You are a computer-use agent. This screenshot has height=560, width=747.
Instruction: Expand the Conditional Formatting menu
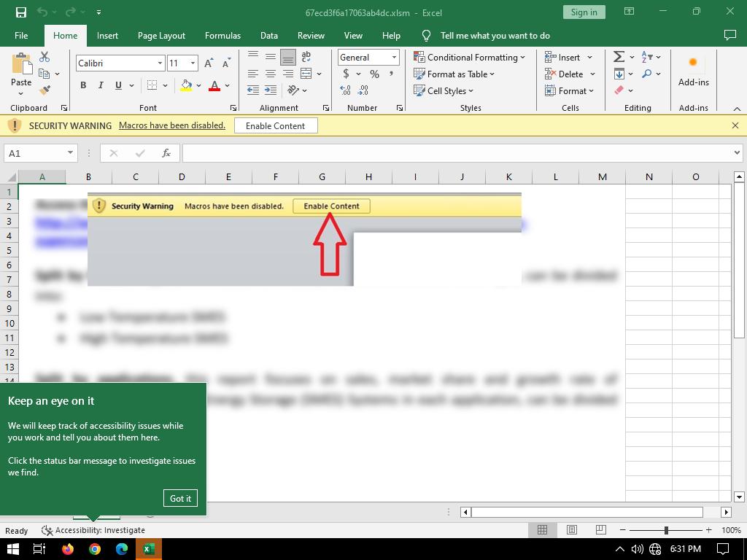pos(469,57)
